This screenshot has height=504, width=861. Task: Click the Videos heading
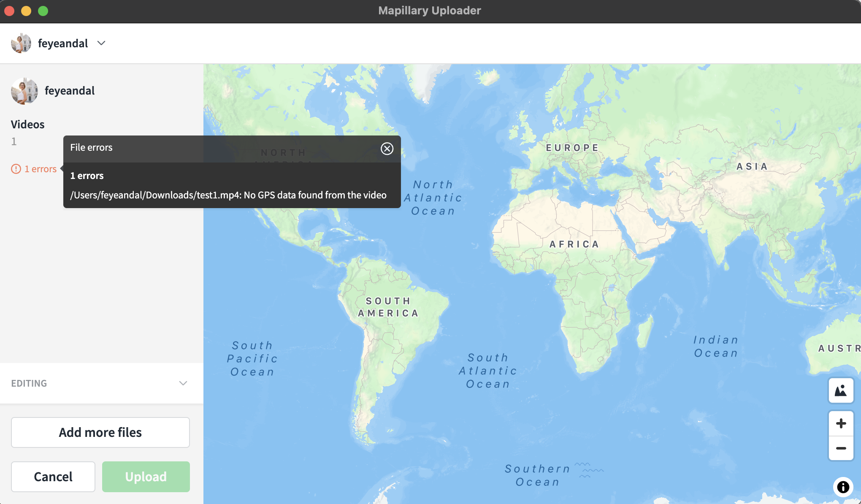[28, 125]
